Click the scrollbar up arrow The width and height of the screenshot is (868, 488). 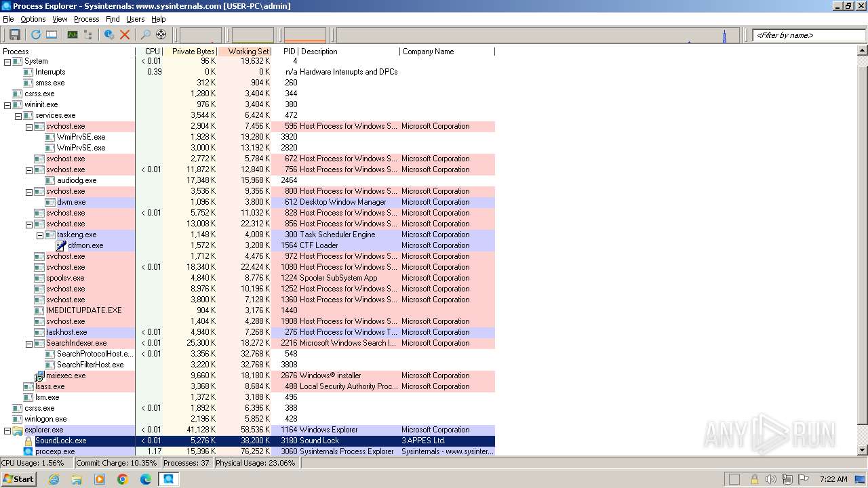pos(863,51)
